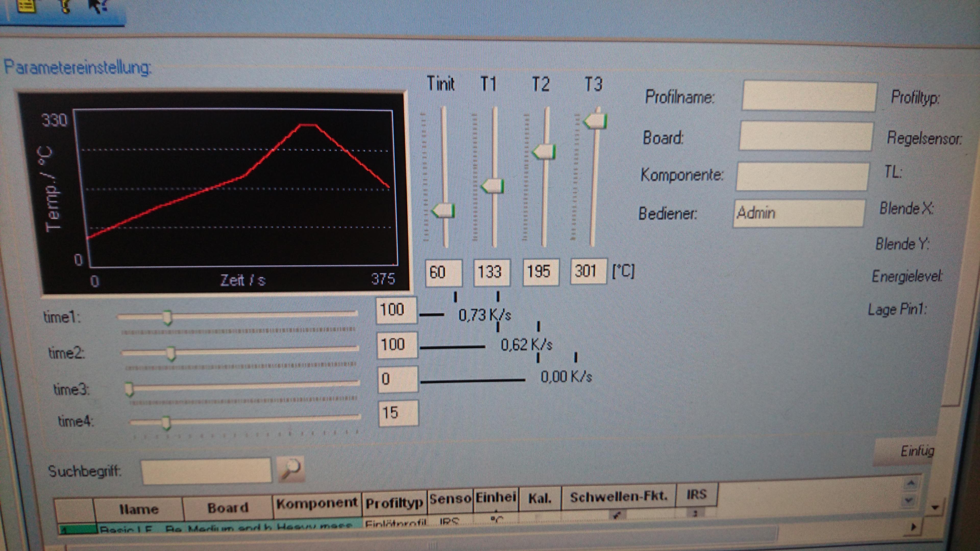This screenshot has width=980, height=551.
Task: Click the T1 temperature slider handle
Action: [493, 186]
